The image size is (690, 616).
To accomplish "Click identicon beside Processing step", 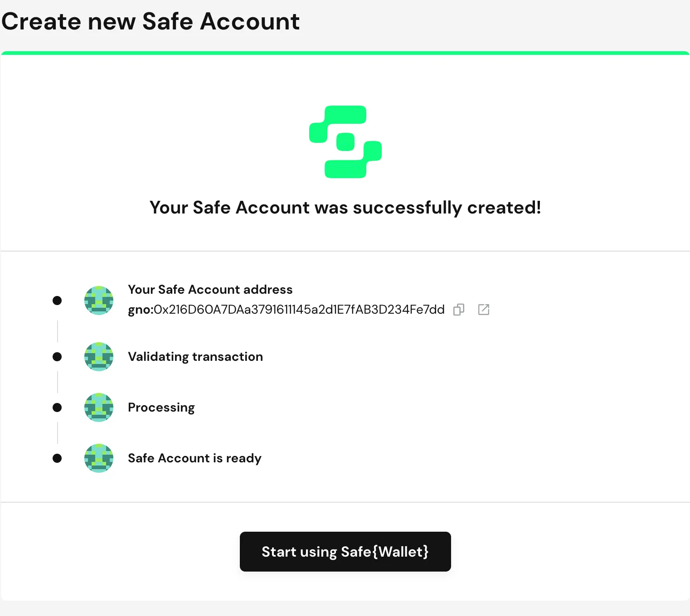I will click(99, 407).
